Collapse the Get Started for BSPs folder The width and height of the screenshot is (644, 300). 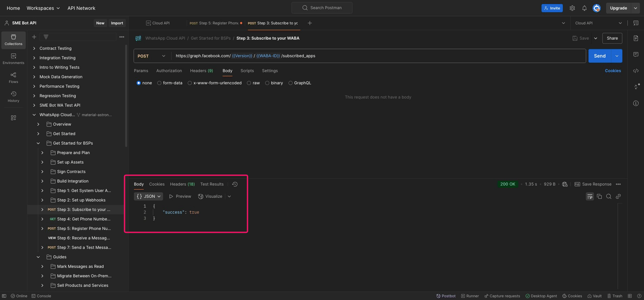point(38,143)
